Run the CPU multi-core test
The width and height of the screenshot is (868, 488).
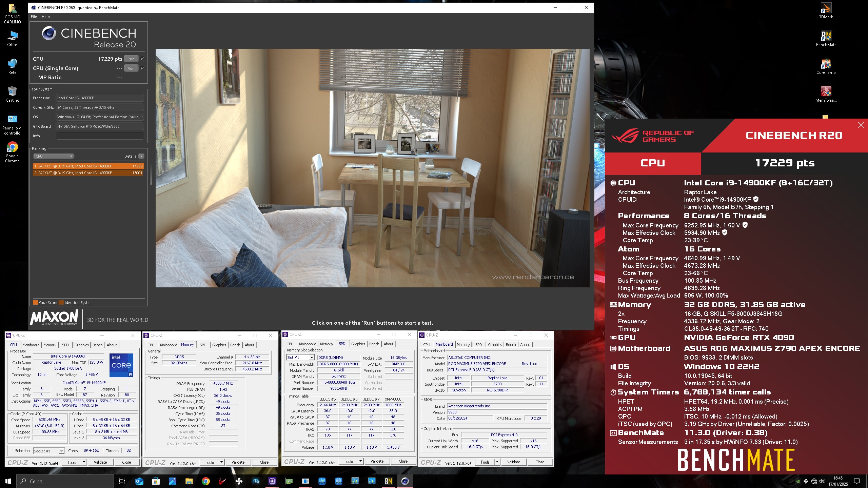(131, 59)
